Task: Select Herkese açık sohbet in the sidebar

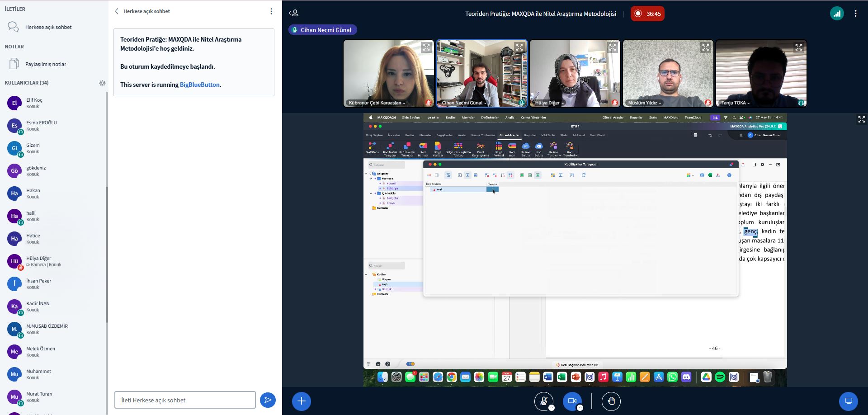Action: coord(48,27)
